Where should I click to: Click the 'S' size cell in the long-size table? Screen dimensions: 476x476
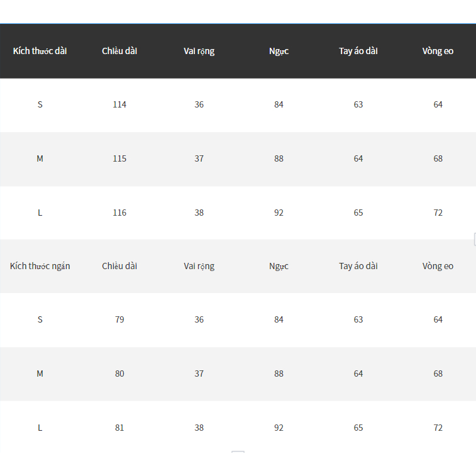tap(40, 104)
